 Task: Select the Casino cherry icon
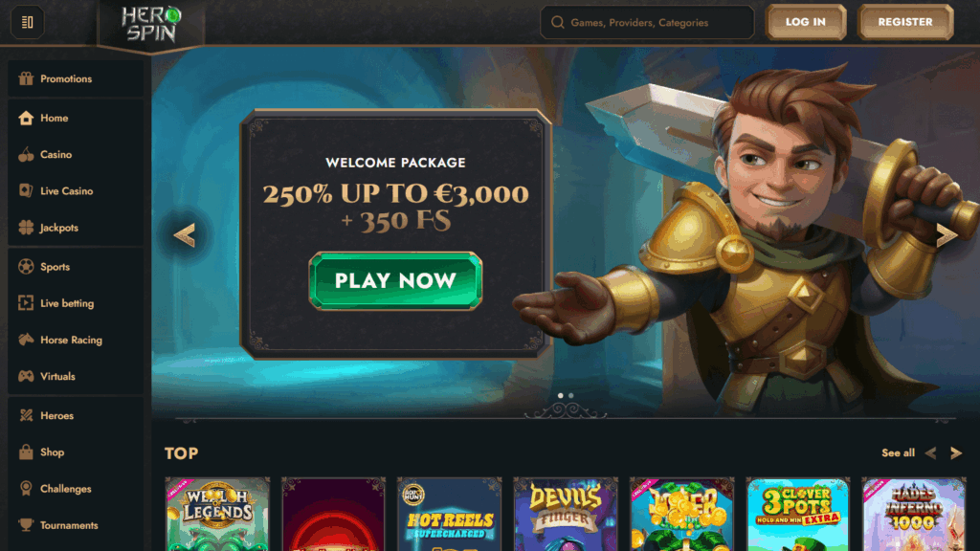click(x=26, y=154)
